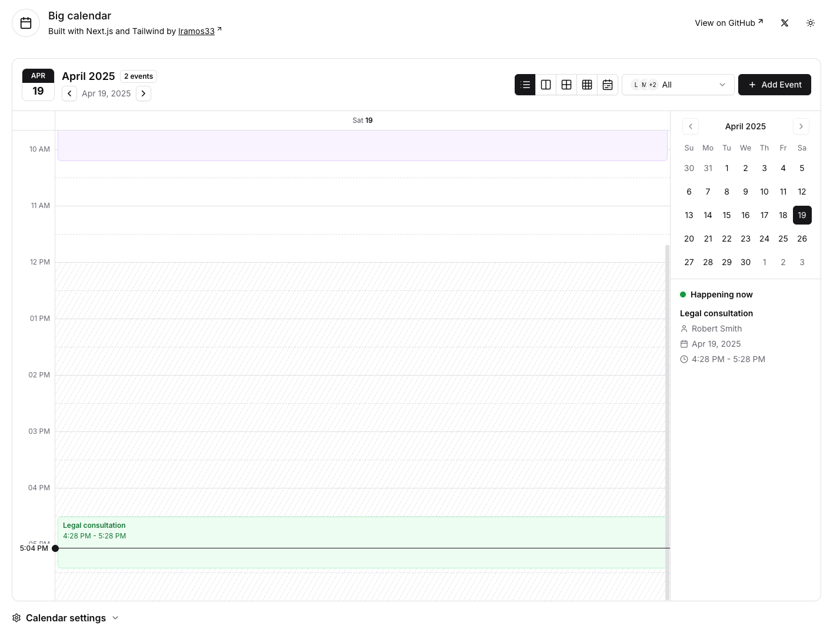Select April 15 in the mini calendar

pos(727,215)
